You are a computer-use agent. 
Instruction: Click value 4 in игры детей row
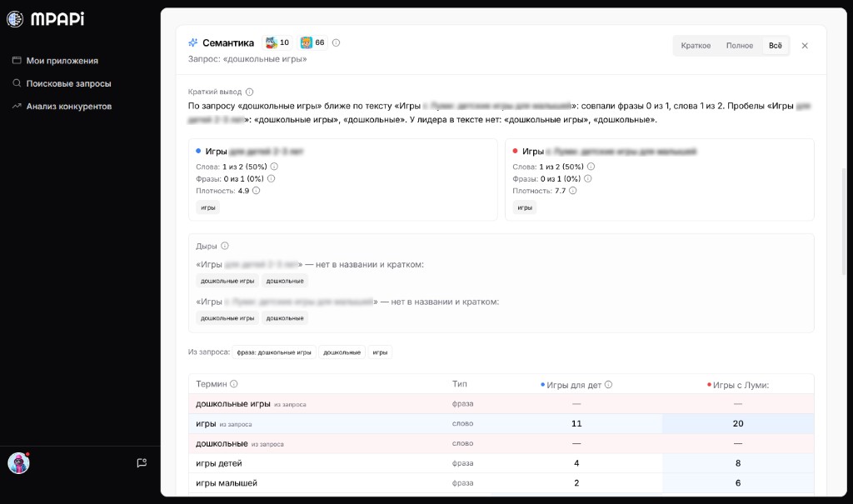pyautogui.click(x=576, y=463)
